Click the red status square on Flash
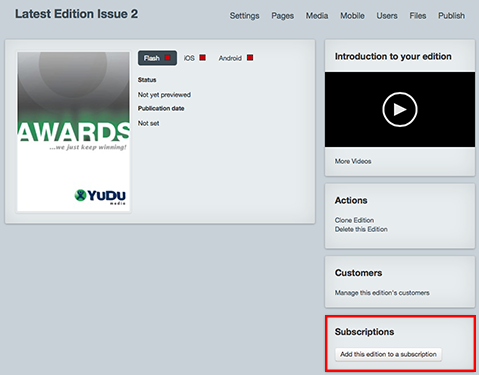The width and height of the screenshot is (479, 375). tap(168, 58)
